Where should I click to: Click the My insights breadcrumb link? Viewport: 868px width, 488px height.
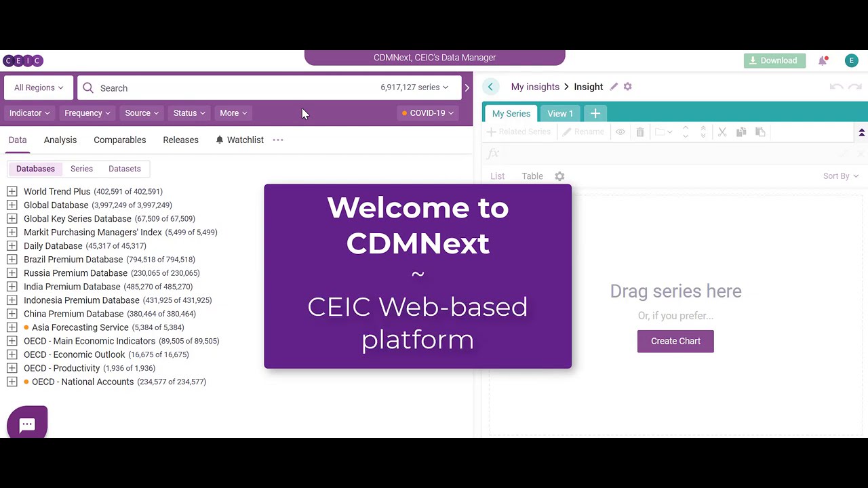[x=535, y=87]
